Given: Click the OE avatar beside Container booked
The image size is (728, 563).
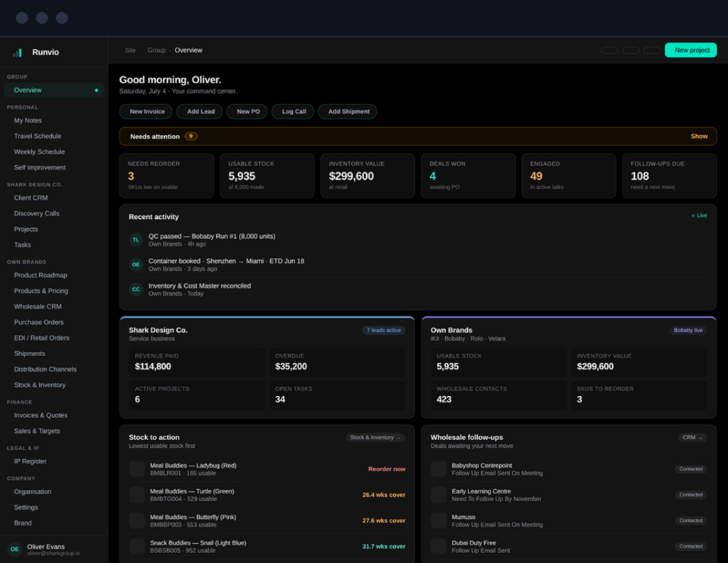Looking at the screenshot, I should (136, 264).
